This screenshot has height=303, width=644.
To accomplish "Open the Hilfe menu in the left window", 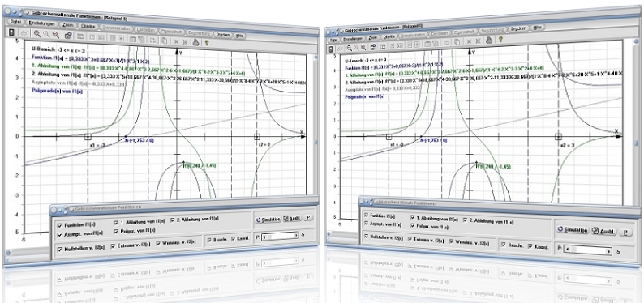I will pos(240,36).
